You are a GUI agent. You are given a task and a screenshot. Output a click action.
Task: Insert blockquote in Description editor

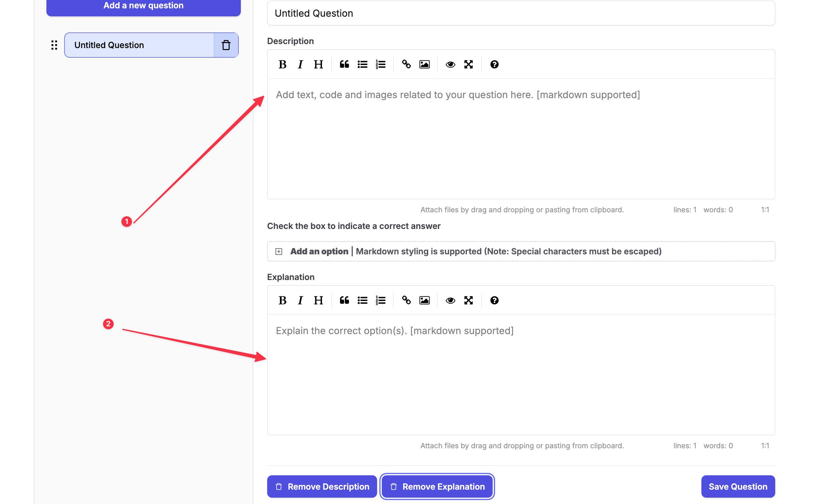(344, 64)
